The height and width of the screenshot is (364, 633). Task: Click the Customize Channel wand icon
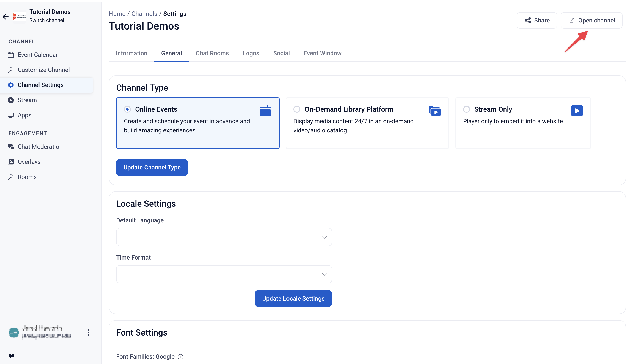11,70
